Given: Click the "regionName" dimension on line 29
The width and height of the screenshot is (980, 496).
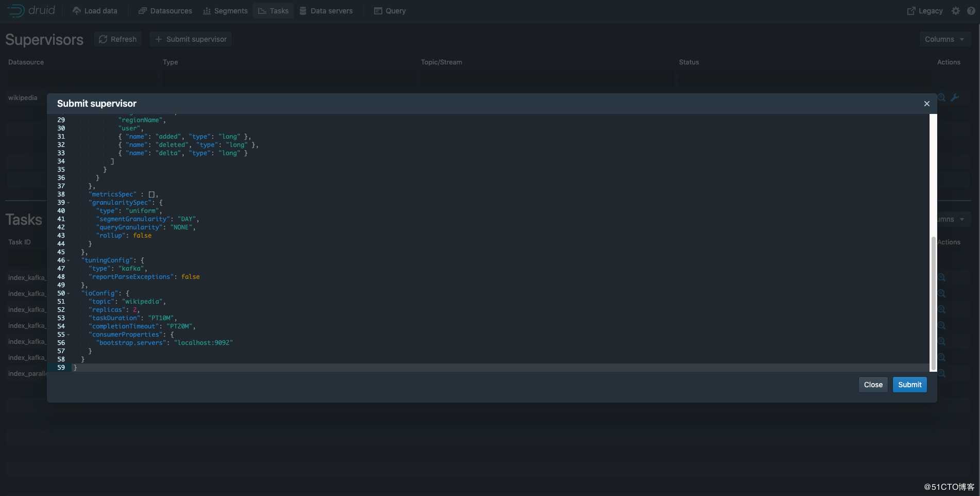Looking at the screenshot, I should point(141,120).
